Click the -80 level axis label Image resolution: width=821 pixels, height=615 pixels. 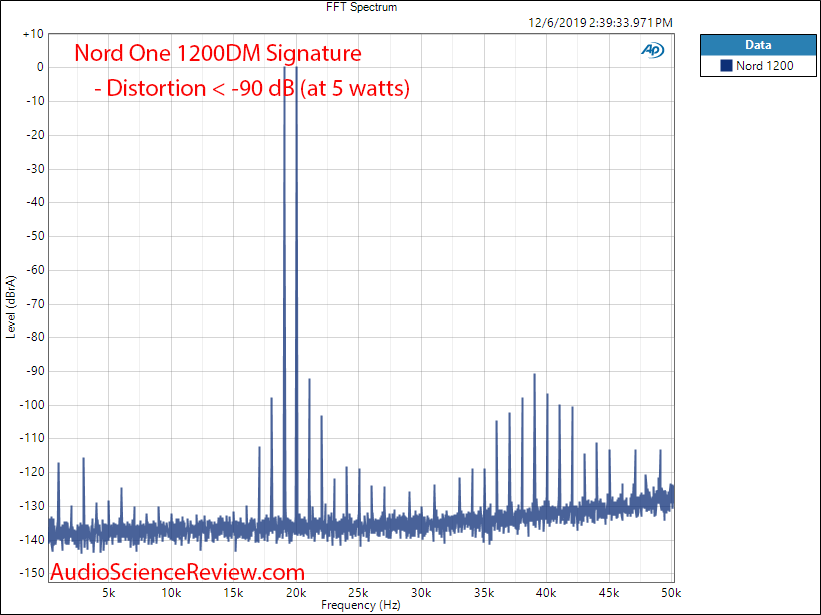[x=35, y=337]
